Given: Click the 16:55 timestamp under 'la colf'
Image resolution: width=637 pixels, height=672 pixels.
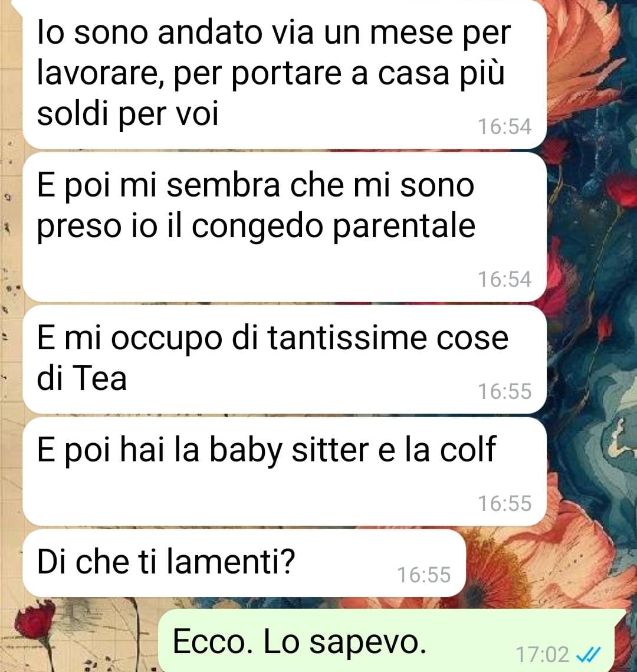Looking at the screenshot, I should (x=505, y=503).
